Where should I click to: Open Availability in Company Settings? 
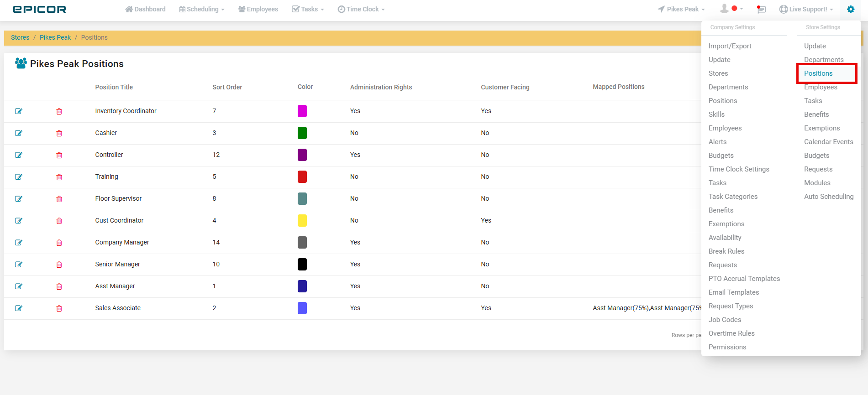click(x=725, y=238)
